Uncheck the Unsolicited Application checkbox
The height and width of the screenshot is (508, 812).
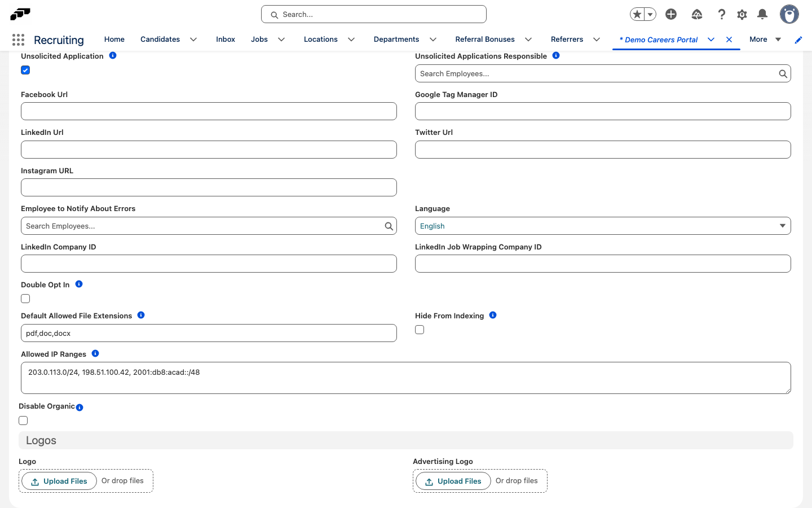(25, 70)
